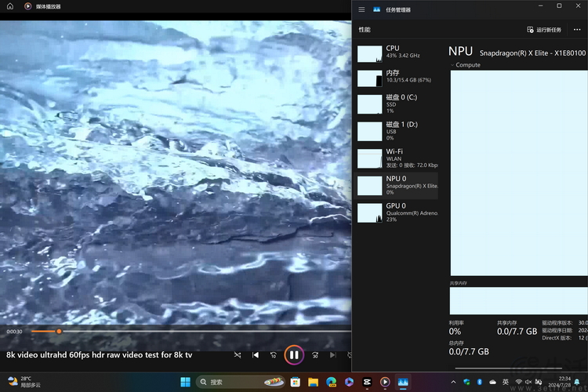Screen dimensions: 588x392
Task: Select Disk 0 (C:) SSD item
Action: [397, 104]
